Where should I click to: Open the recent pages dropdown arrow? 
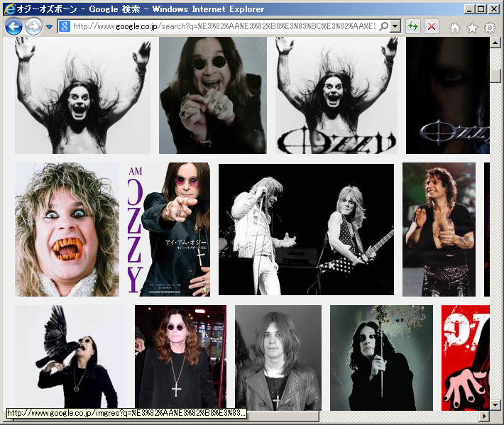[x=49, y=27]
